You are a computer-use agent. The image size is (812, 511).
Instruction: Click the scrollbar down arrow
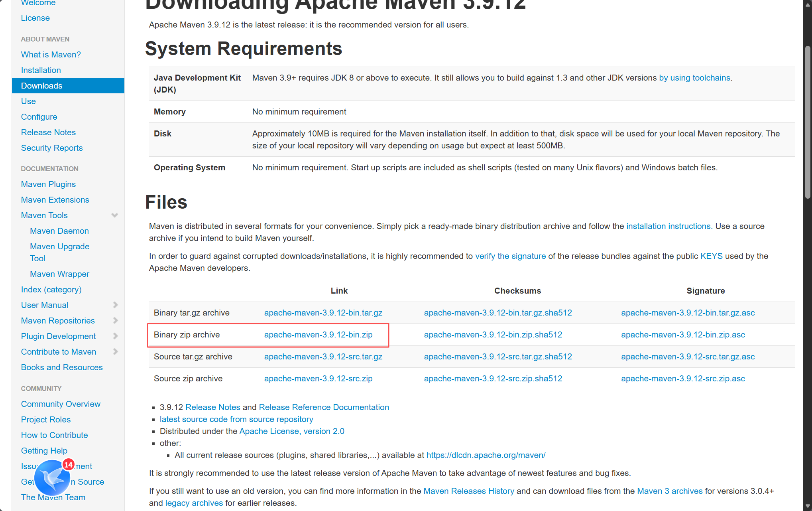pyautogui.click(x=808, y=507)
